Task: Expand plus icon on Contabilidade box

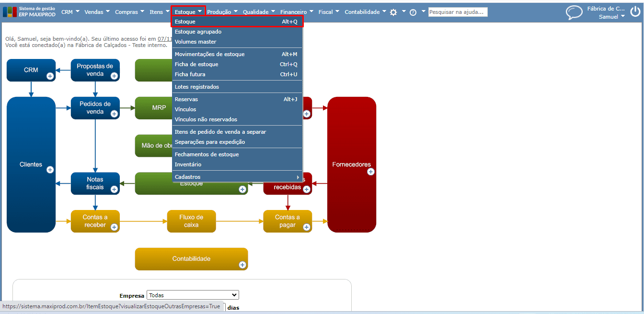Action: 242,265
